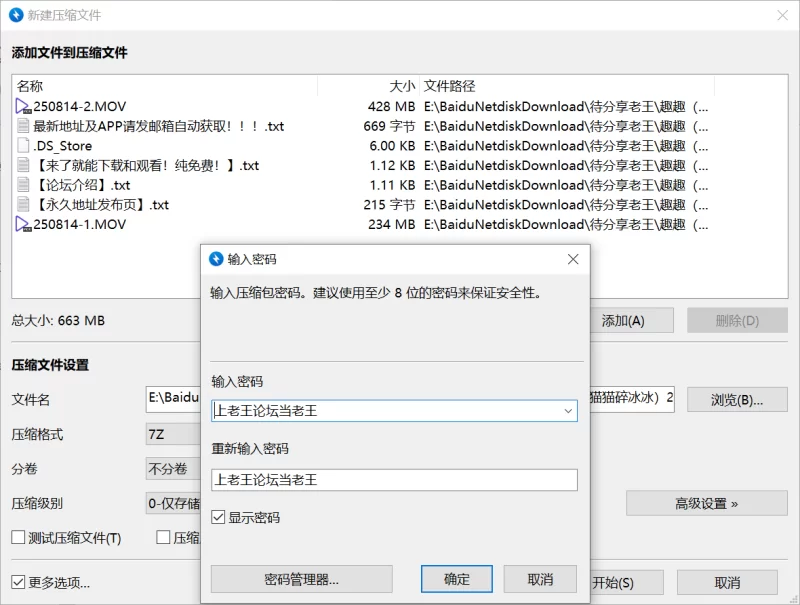Screen dimensions: 800x605
Task: Click the video icon beside 250814-2.MOV
Action: point(21,104)
